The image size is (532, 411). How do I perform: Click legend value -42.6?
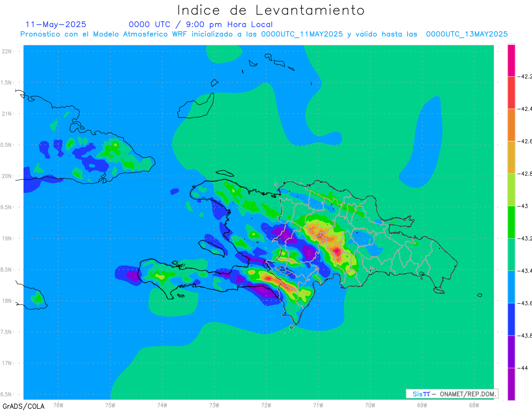[x=525, y=141]
